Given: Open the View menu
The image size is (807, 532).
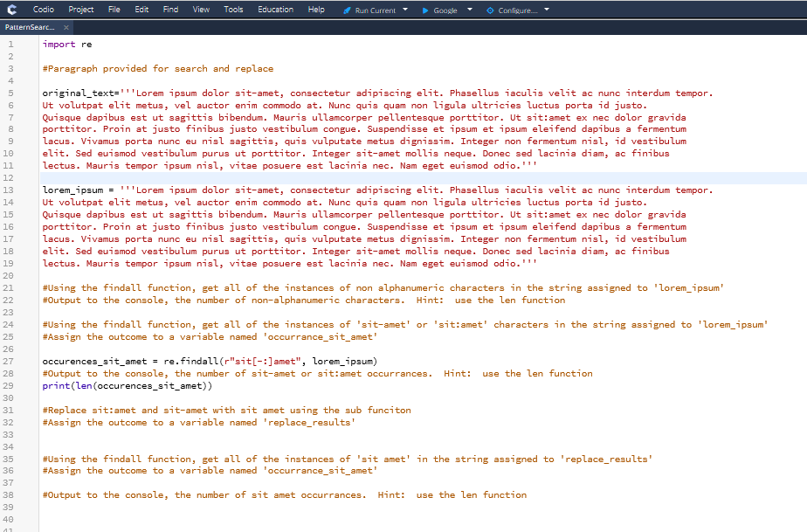Looking at the screenshot, I should (201, 10).
